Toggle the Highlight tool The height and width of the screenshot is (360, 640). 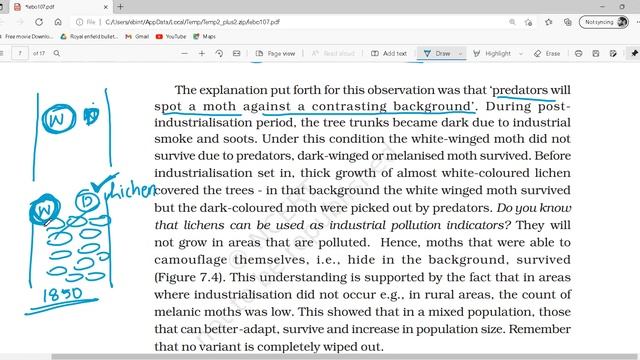point(492,53)
